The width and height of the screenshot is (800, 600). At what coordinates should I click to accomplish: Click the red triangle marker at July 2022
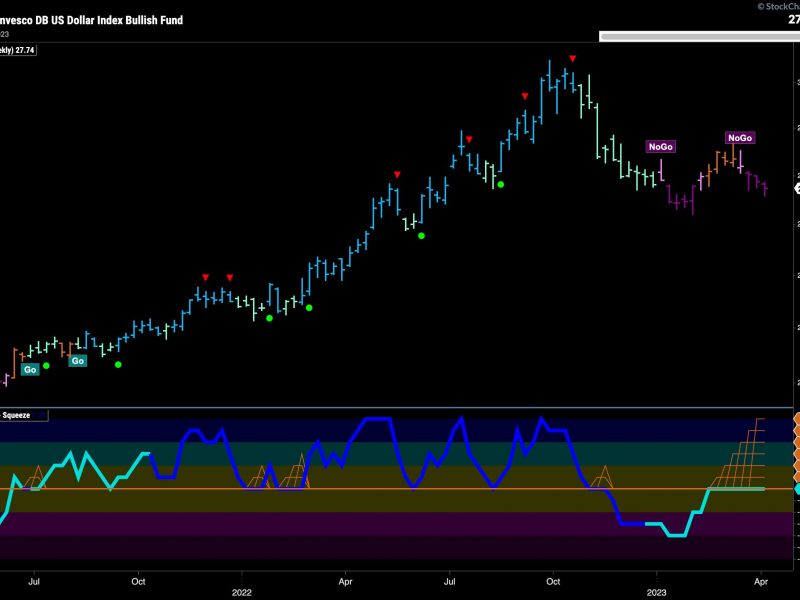point(469,139)
